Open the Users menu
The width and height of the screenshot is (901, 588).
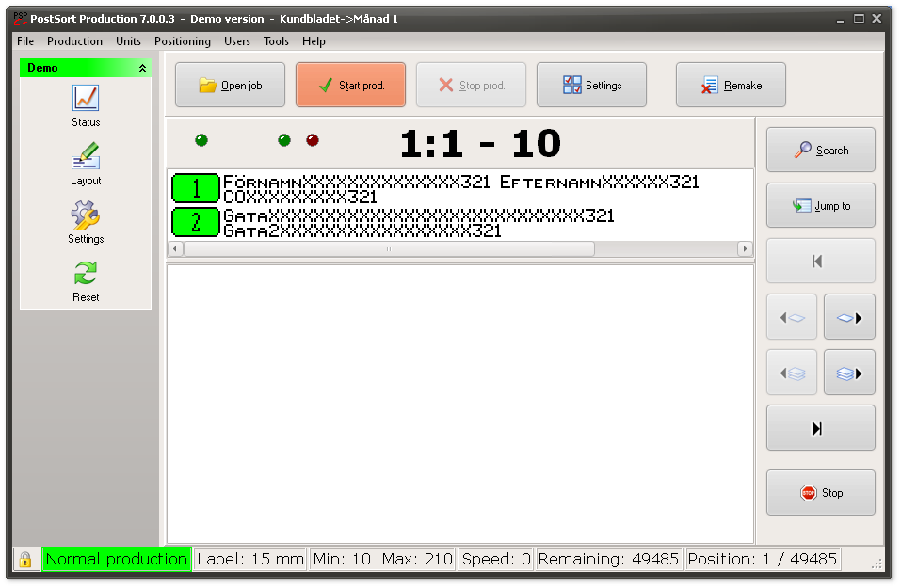pyautogui.click(x=236, y=41)
